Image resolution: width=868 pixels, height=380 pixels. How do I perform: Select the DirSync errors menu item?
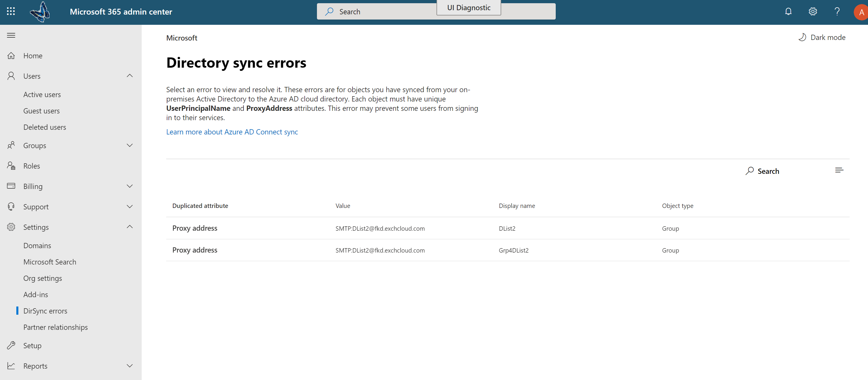(45, 310)
